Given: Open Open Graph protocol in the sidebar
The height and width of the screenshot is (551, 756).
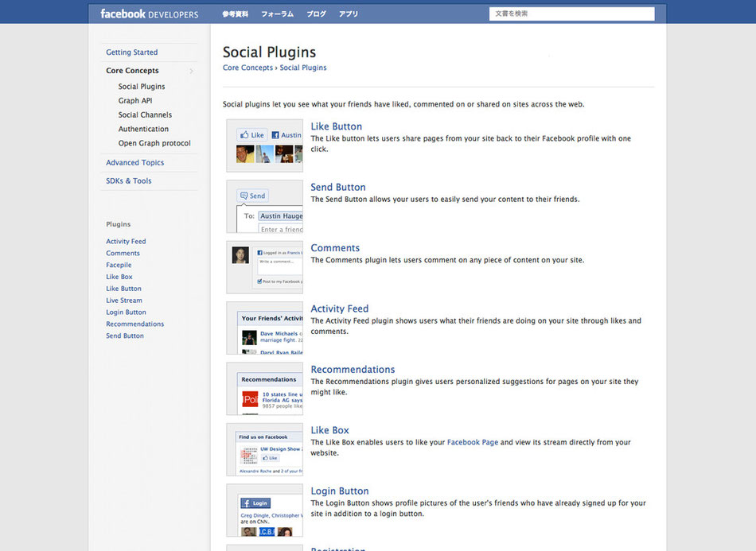Looking at the screenshot, I should (x=154, y=143).
